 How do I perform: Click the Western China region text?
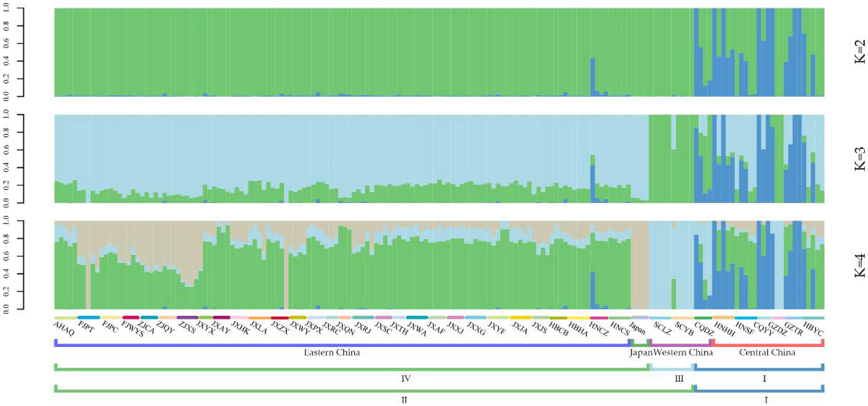(x=683, y=353)
